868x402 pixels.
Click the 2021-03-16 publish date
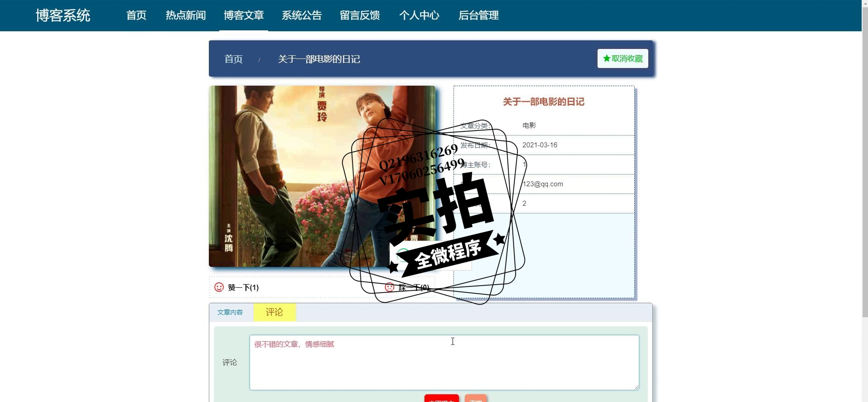pos(540,145)
